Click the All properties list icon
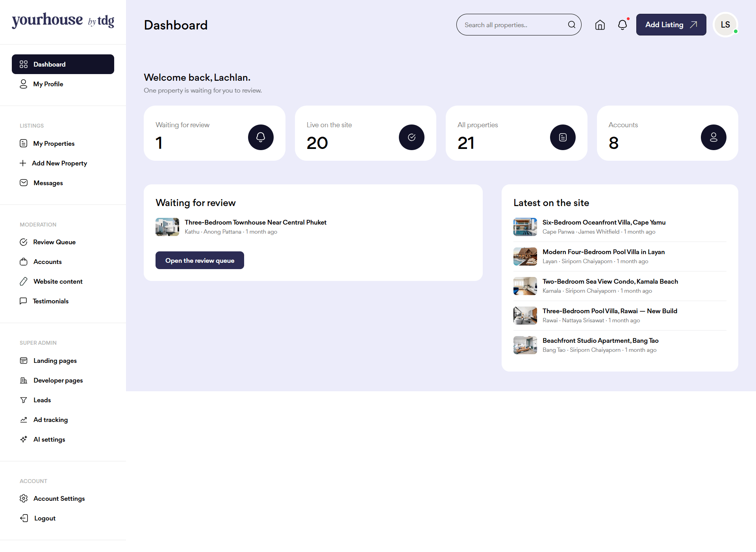 click(563, 137)
